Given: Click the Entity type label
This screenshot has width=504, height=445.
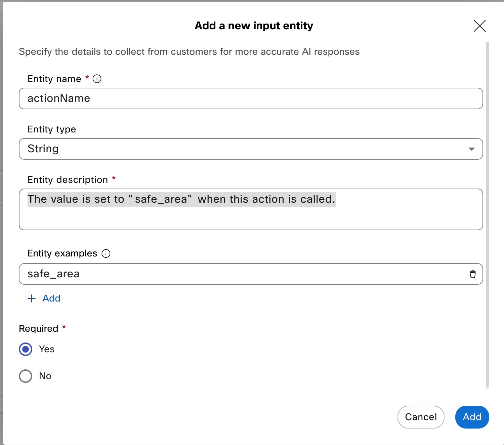Looking at the screenshot, I should [x=52, y=129].
